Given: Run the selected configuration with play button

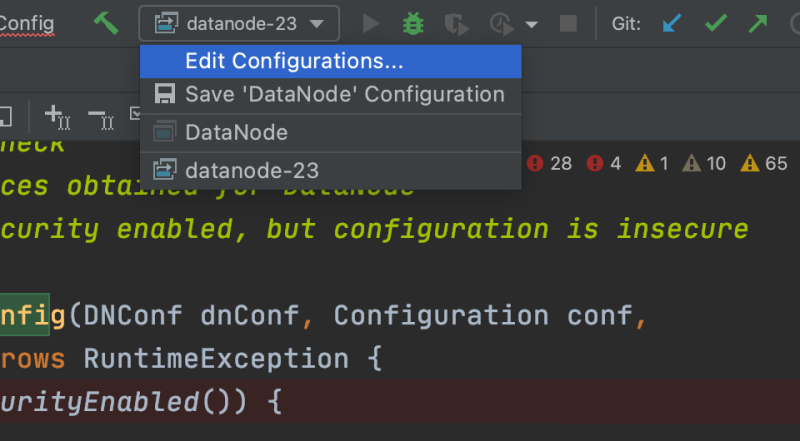Looking at the screenshot, I should tap(371, 23).
